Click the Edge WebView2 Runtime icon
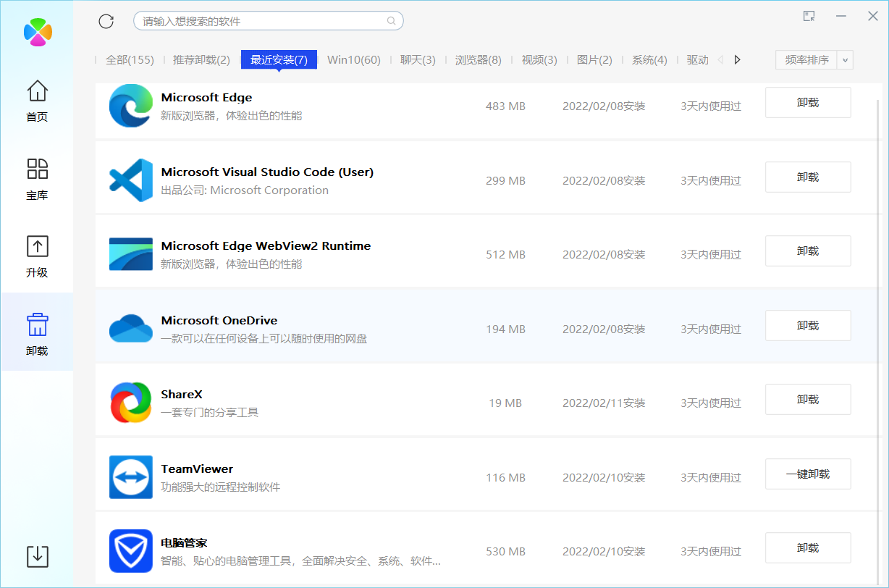 point(131,254)
